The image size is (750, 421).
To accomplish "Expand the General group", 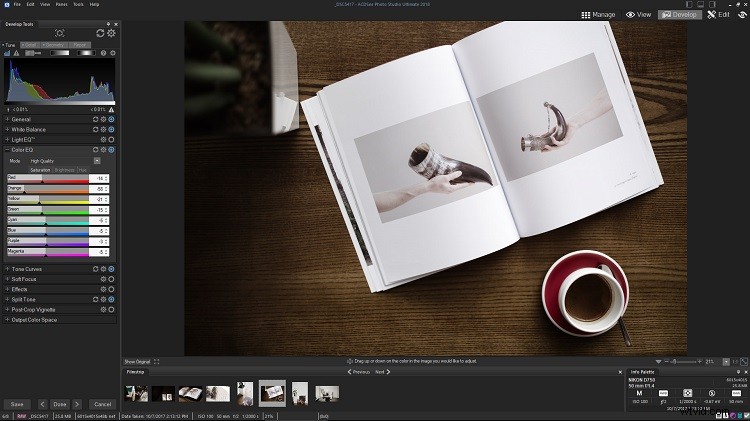I will tap(7, 119).
